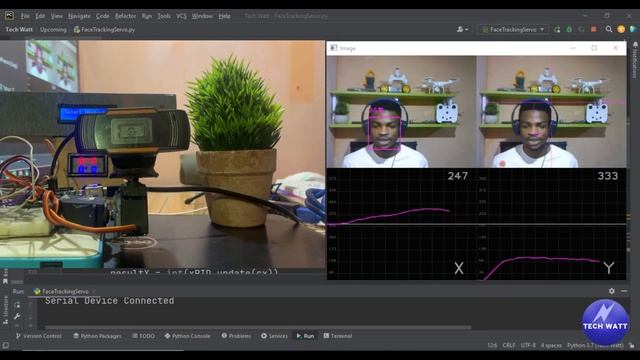
Task: Open the Structure side panel
Action: tap(5, 310)
